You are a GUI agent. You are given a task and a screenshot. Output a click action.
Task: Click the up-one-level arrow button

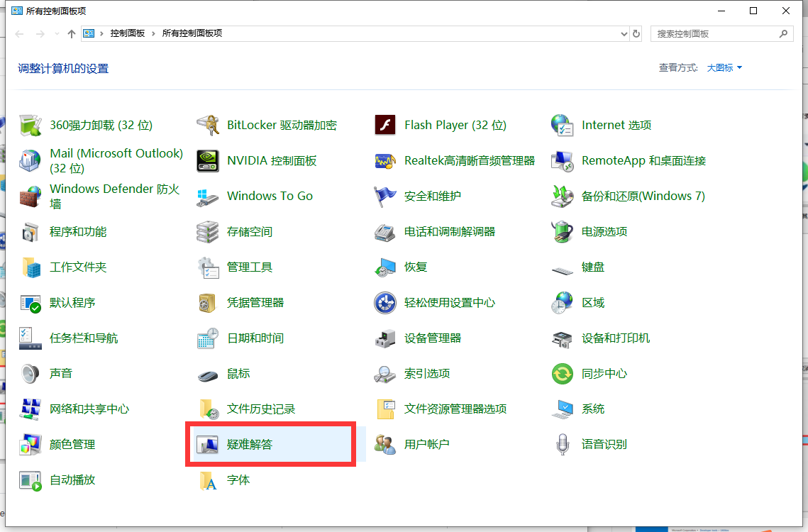tap(71, 33)
